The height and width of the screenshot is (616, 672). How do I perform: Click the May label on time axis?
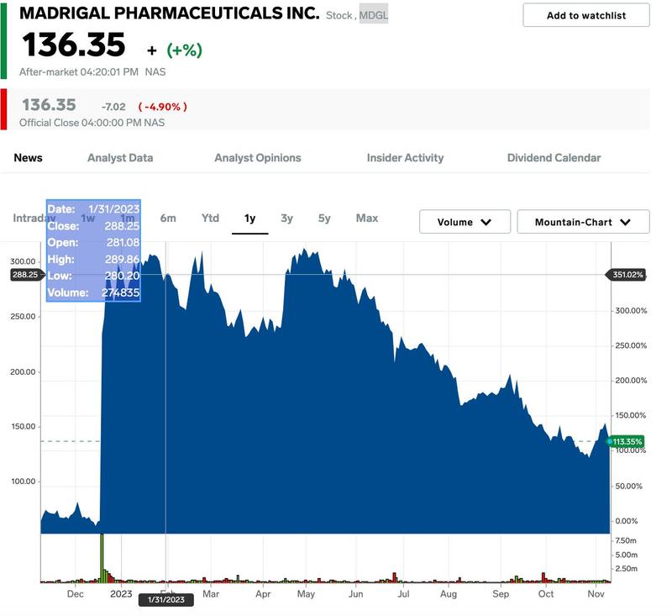click(x=306, y=594)
